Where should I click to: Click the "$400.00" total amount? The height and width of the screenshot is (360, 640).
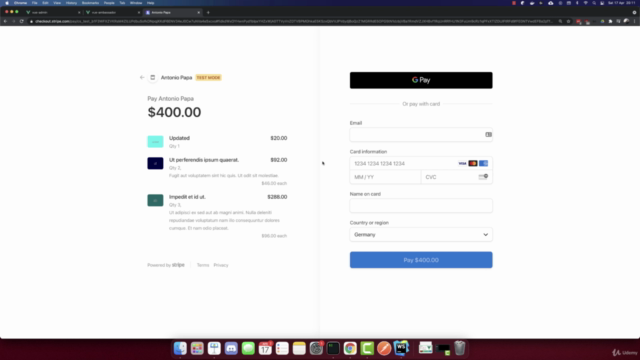(174, 112)
